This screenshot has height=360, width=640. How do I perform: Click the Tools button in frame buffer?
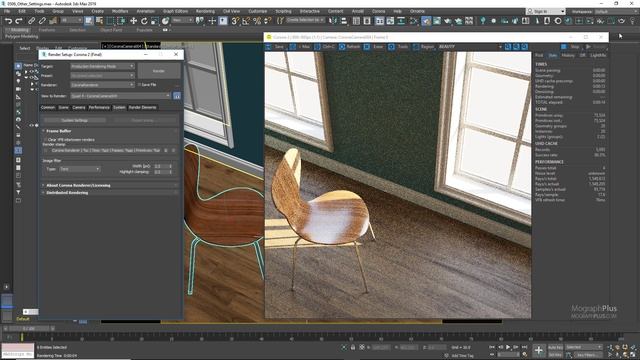click(399, 47)
